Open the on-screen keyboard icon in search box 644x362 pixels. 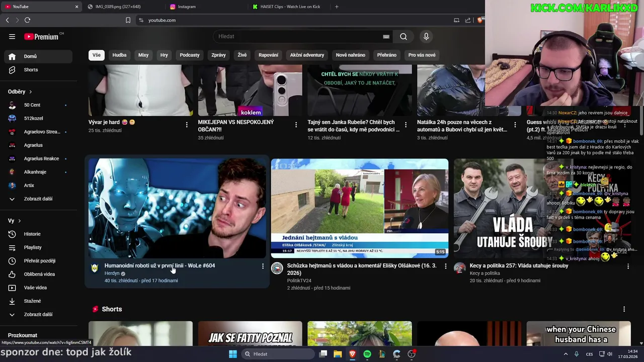[386, 37]
